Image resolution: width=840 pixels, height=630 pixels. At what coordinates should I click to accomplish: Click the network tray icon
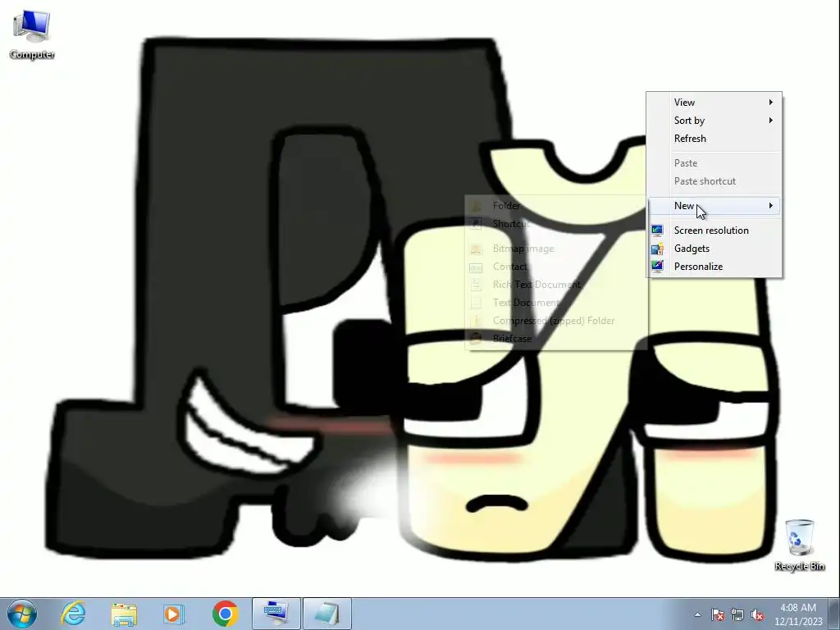tap(737, 614)
